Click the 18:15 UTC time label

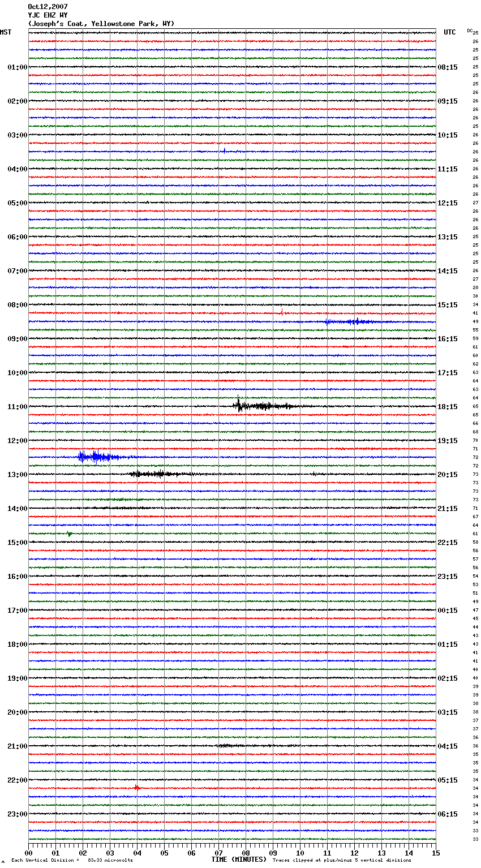[x=448, y=407]
